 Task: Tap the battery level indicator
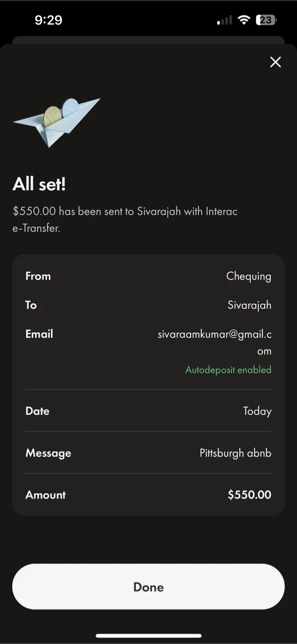click(266, 20)
